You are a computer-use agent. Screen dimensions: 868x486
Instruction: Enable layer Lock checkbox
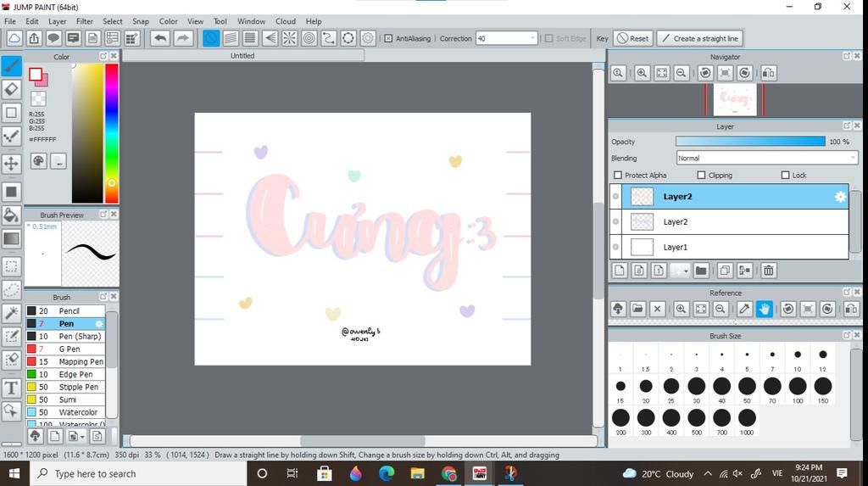[785, 175]
